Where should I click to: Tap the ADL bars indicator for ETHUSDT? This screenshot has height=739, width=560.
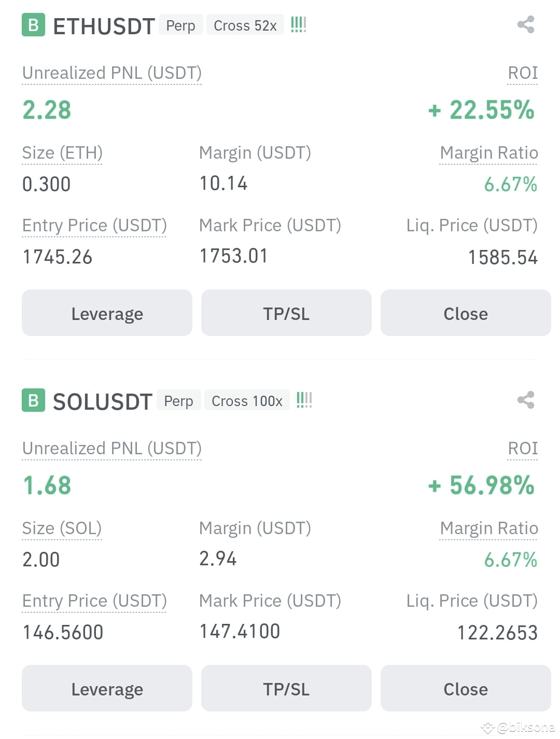click(x=299, y=24)
